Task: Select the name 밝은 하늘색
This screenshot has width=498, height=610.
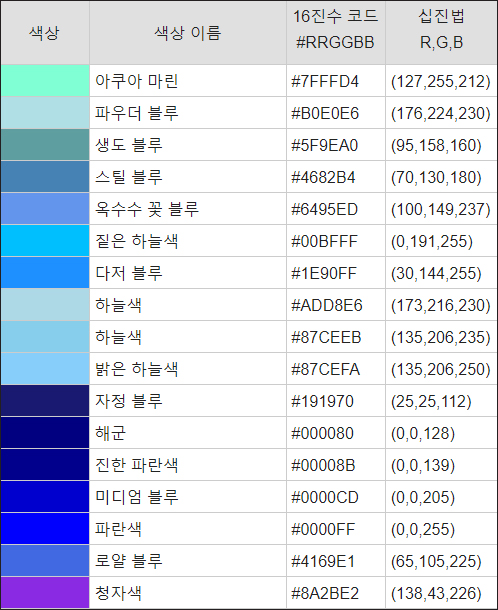Action: click(137, 369)
